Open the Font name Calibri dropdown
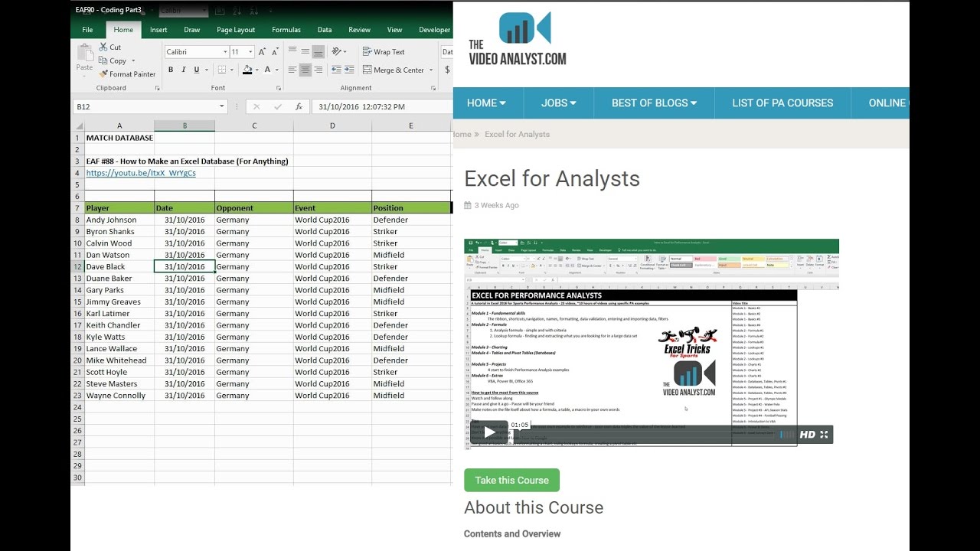This screenshot has height=551, width=980. click(x=225, y=52)
